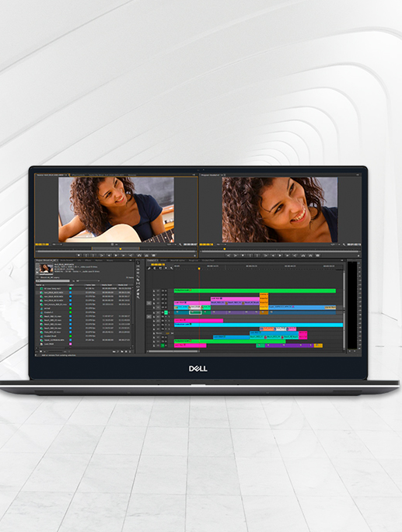Toggle the lock on the top video track
Image resolution: width=402 pixels, height=532 pixels.
tap(154, 290)
